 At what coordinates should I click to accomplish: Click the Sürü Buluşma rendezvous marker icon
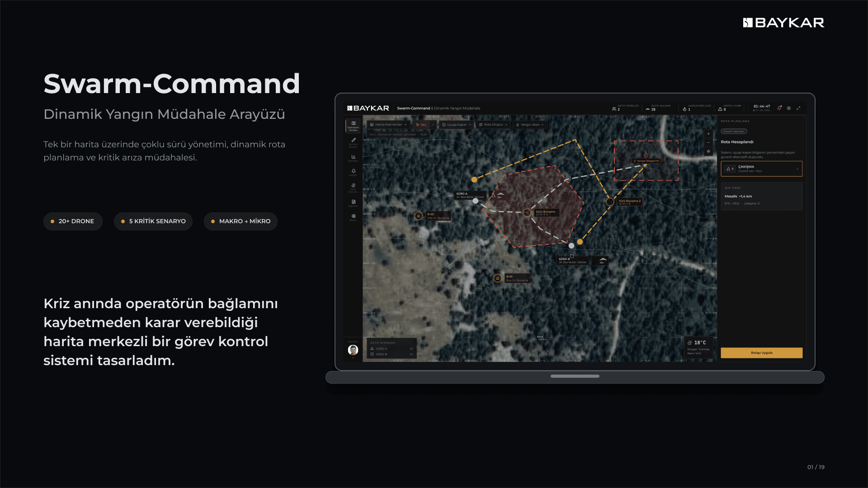(527, 212)
